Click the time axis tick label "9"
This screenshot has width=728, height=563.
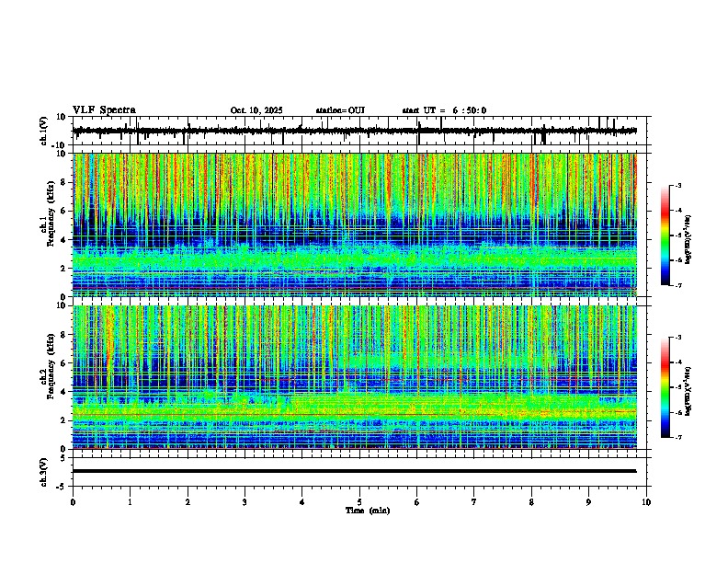pos(588,502)
